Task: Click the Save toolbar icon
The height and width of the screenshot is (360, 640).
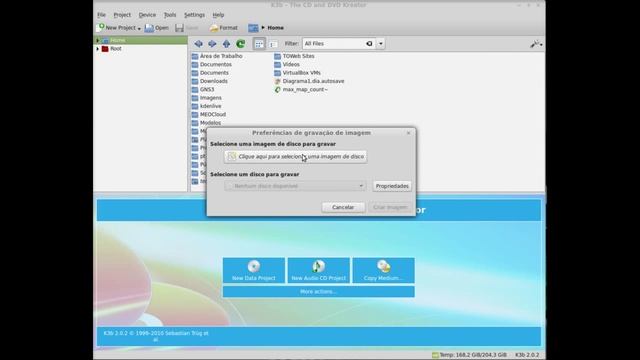Action: pyautogui.click(x=180, y=28)
